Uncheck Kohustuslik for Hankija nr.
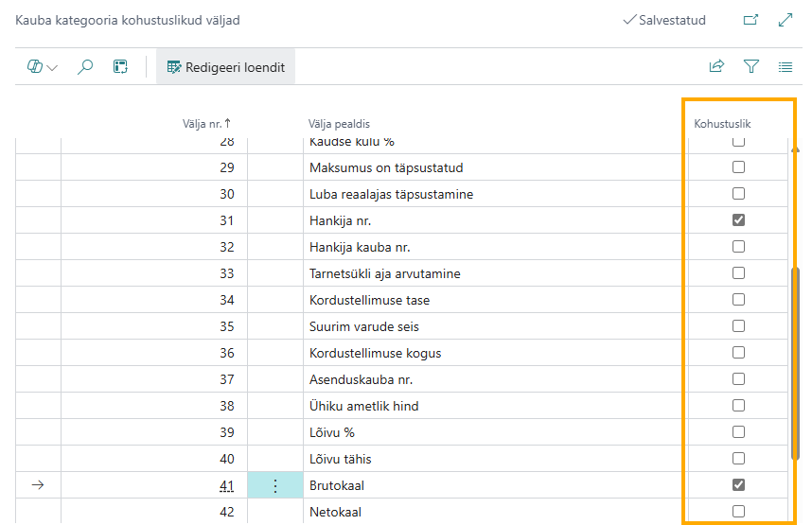The image size is (812, 525). click(x=738, y=220)
